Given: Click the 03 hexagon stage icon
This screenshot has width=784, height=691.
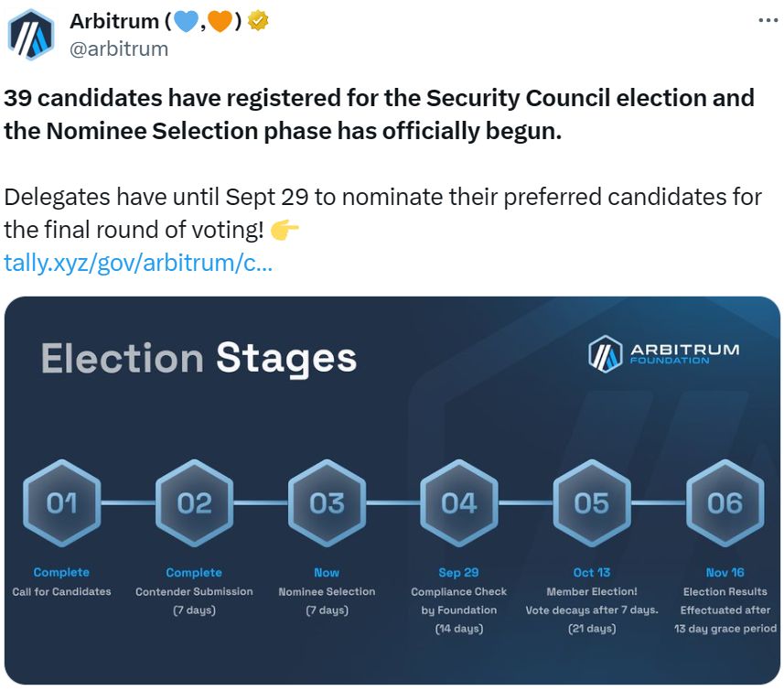Looking at the screenshot, I should point(327,502).
